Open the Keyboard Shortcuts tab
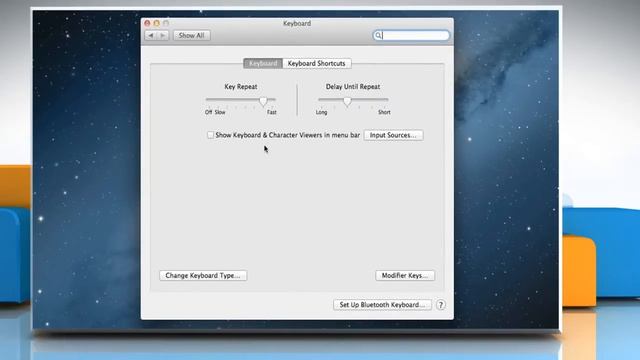The width and height of the screenshot is (640, 360). coord(317,63)
